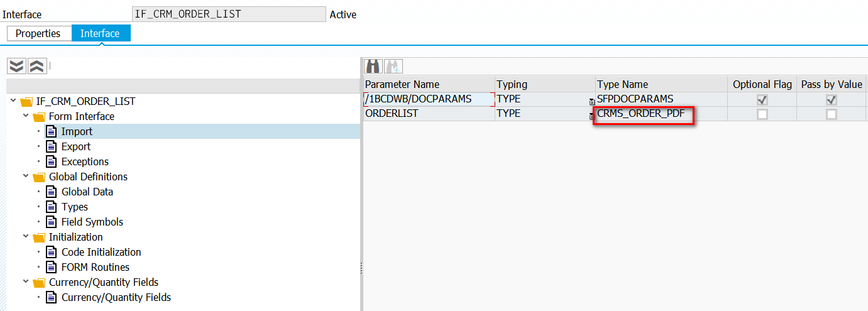Toggle Optional Flag checkbox for /1BCDWB/DOCPARAMS

(762, 99)
